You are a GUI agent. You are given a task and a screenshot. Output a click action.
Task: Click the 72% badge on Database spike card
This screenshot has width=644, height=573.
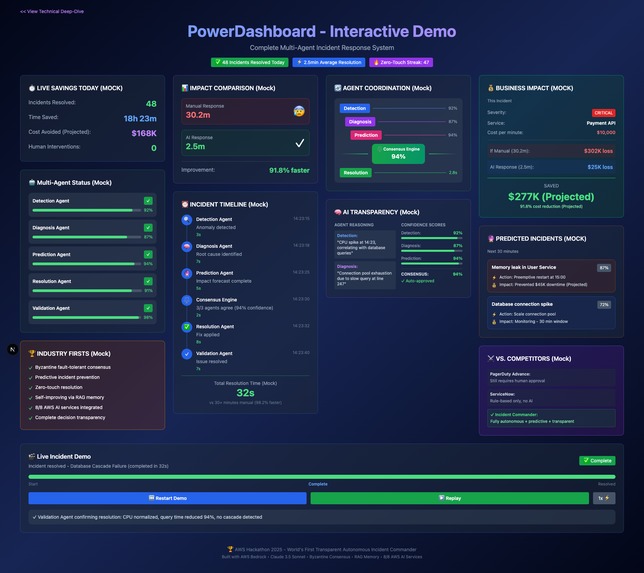coord(604,305)
